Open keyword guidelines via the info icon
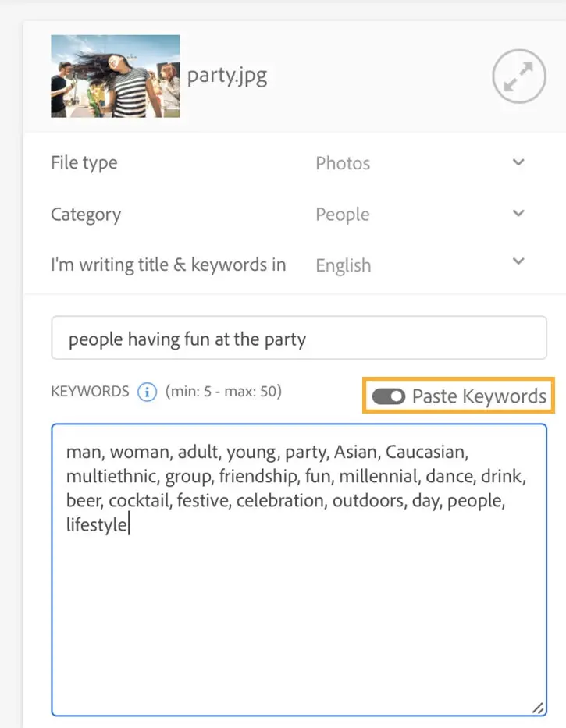This screenshot has width=566, height=728. (x=146, y=392)
